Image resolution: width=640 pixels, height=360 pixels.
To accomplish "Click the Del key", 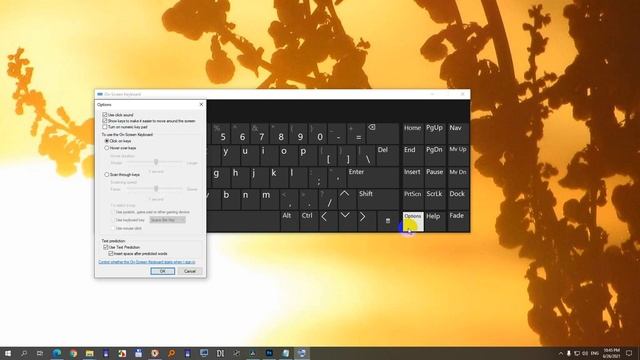I will pos(387,156).
